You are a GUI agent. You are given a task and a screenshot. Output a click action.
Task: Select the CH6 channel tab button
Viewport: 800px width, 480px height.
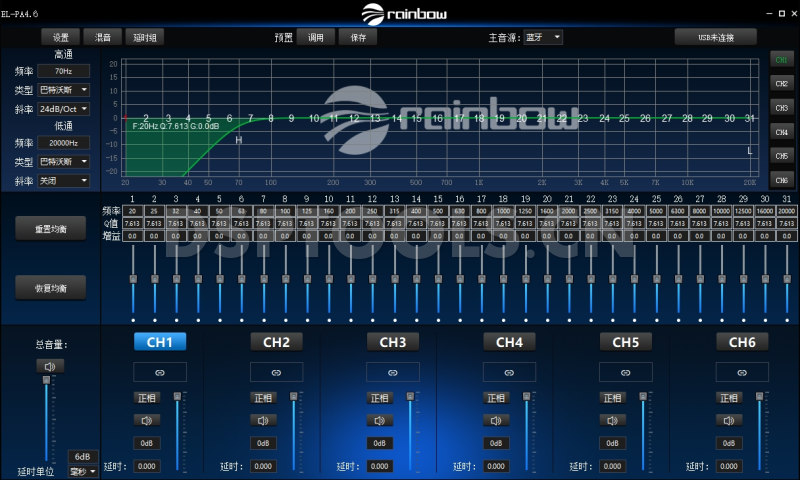[x=742, y=342]
